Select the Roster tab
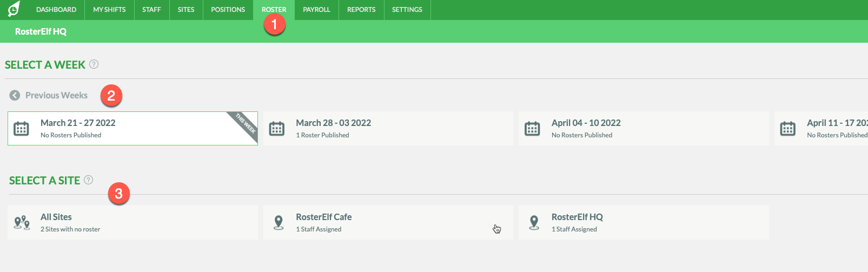This screenshot has width=868, height=272. (x=274, y=10)
